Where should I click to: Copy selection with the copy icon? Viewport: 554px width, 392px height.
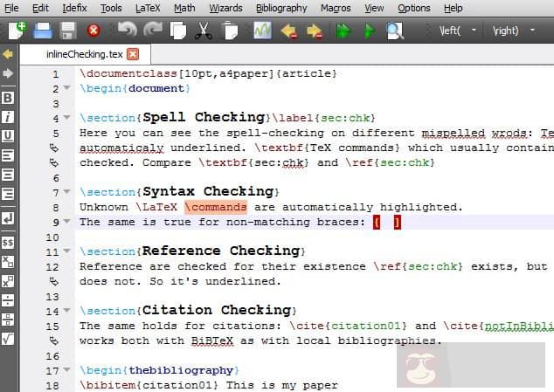[x=178, y=31]
